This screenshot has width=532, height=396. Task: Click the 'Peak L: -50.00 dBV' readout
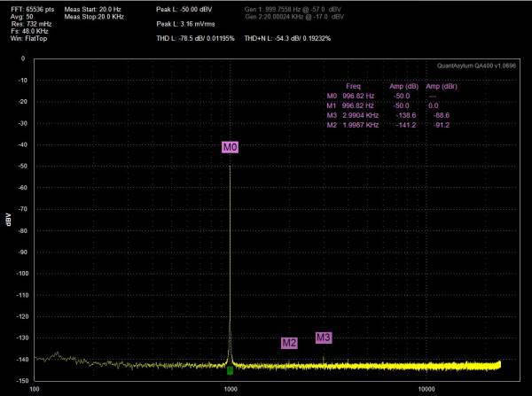(x=184, y=10)
